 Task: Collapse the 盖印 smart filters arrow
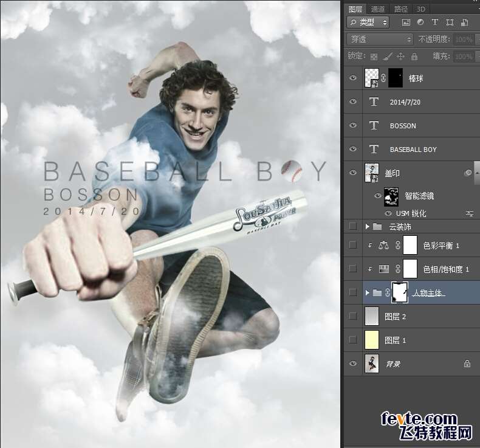coord(477,173)
